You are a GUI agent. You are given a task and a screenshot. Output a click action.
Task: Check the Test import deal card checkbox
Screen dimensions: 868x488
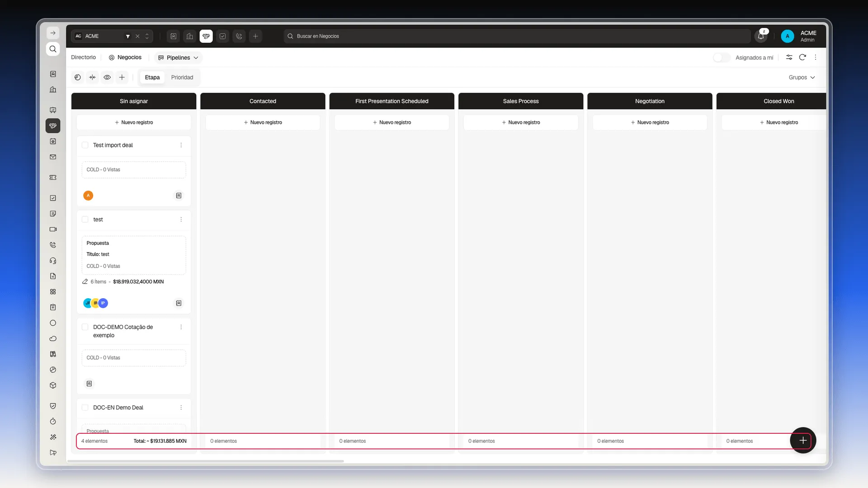click(x=85, y=145)
